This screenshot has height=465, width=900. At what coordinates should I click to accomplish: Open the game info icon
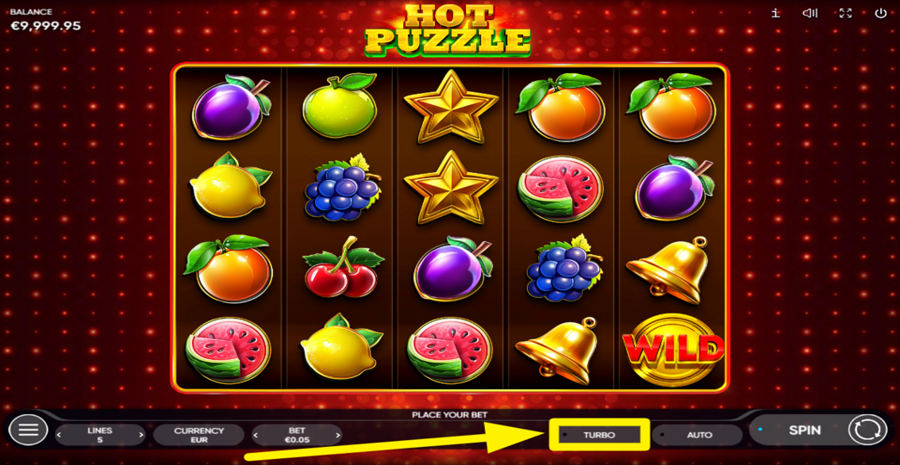click(x=775, y=13)
